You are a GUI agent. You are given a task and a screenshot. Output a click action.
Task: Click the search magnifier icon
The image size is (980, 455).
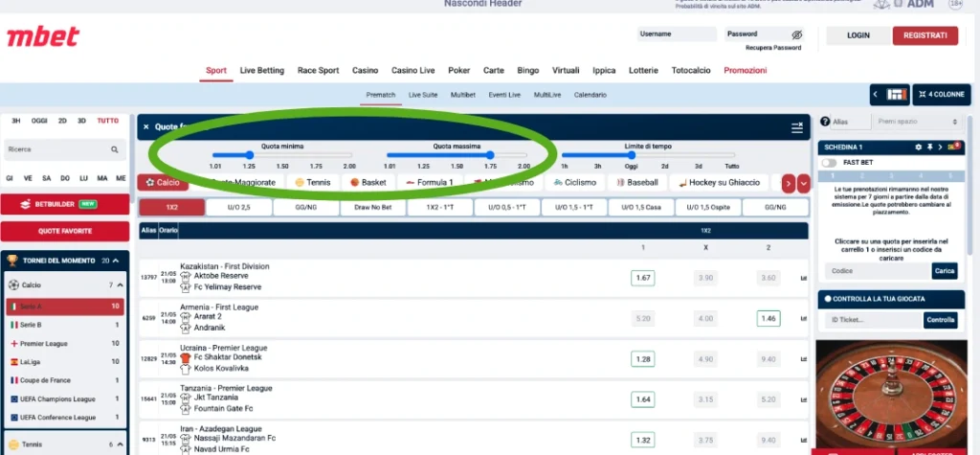(115, 149)
